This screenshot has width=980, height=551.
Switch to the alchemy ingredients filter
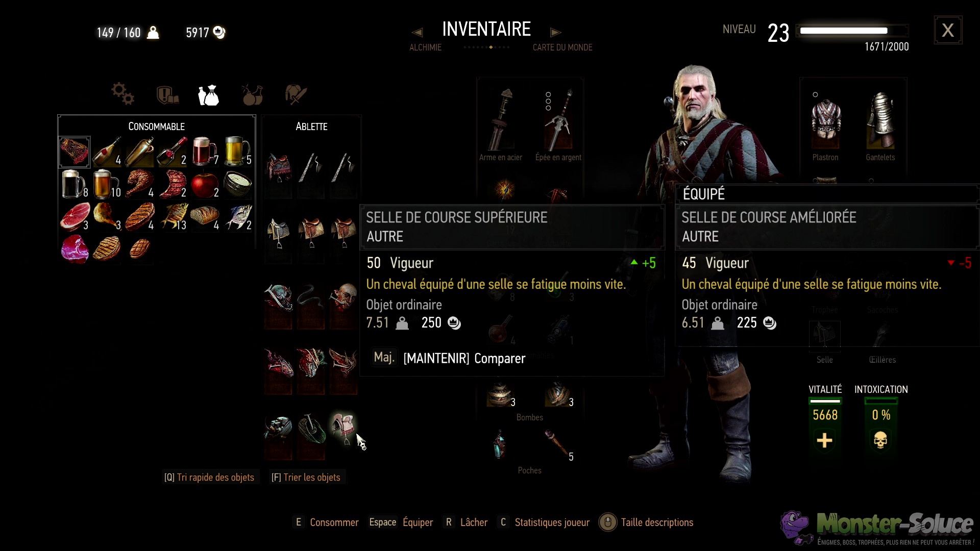coord(252,94)
